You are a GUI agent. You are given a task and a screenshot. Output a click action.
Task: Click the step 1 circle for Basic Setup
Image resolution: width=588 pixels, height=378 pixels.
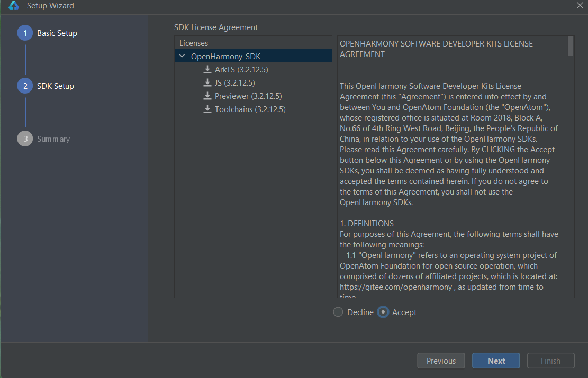[25, 33]
